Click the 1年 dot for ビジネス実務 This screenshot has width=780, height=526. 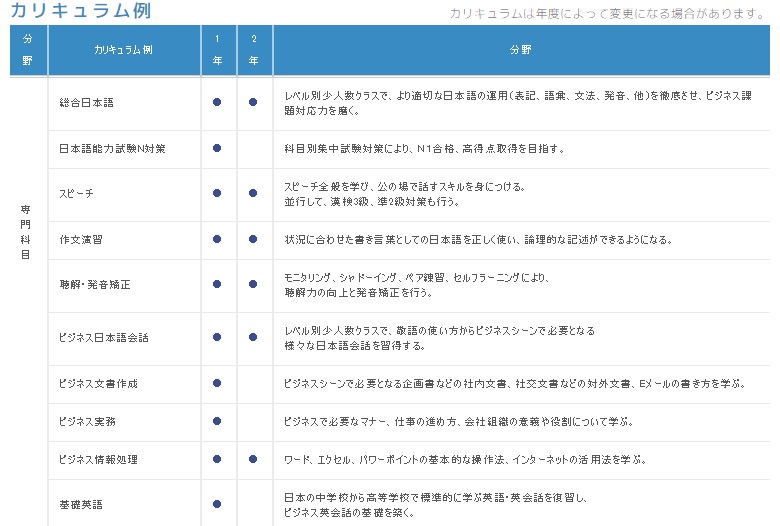(217, 421)
